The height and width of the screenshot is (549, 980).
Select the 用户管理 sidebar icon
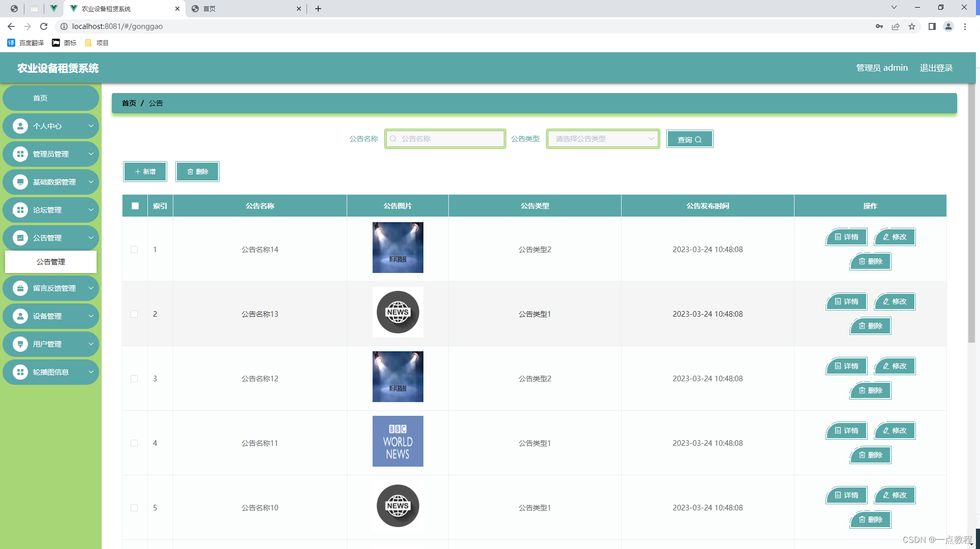pos(20,344)
